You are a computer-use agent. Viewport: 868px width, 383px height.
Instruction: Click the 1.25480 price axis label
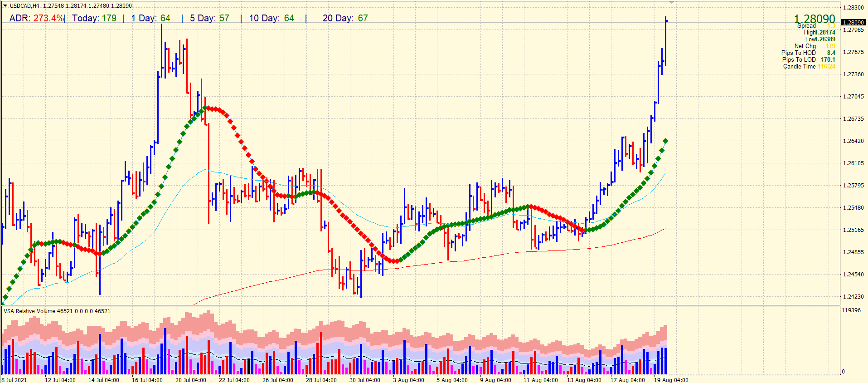click(x=853, y=207)
